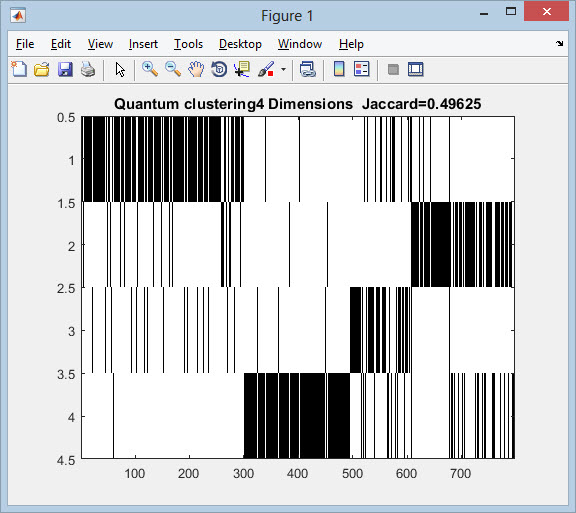This screenshot has width=576, height=513.
Task: Toggle the Pan hand tool
Action: pos(196,69)
